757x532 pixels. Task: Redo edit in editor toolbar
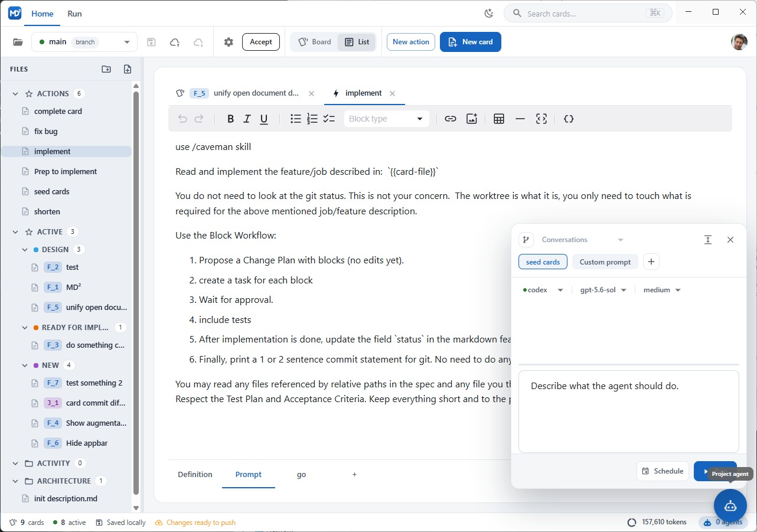199,119
